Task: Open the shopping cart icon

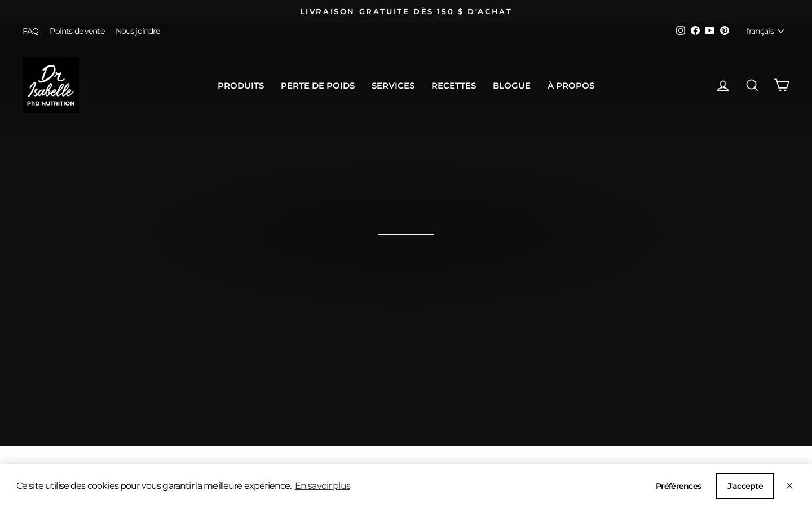Action: pos(782,85)
